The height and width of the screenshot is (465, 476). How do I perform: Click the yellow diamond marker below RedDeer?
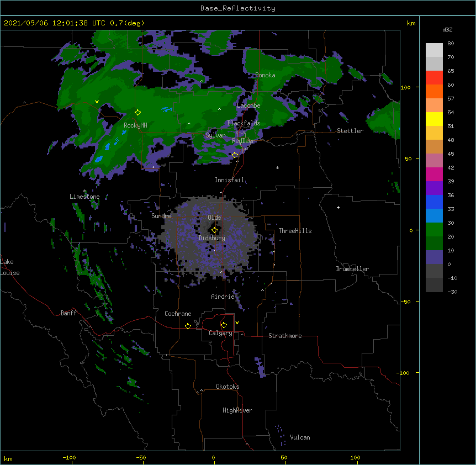tap(235, 155)
